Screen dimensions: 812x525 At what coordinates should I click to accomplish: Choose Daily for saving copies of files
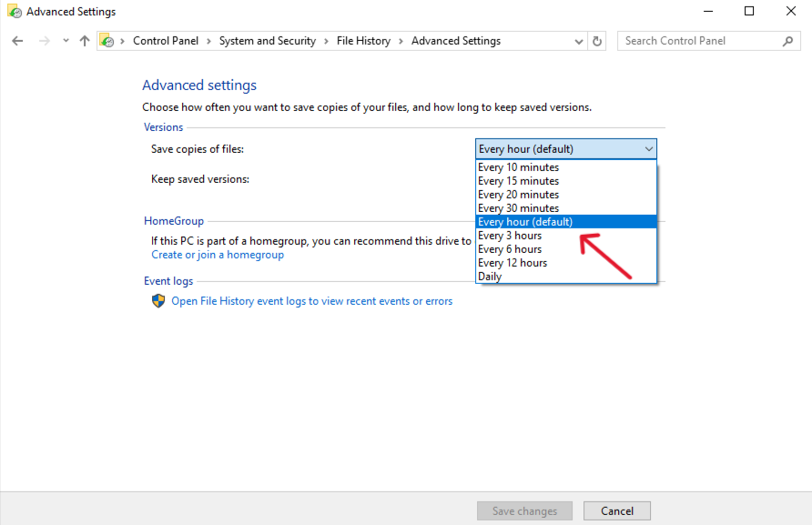point(490,276)
